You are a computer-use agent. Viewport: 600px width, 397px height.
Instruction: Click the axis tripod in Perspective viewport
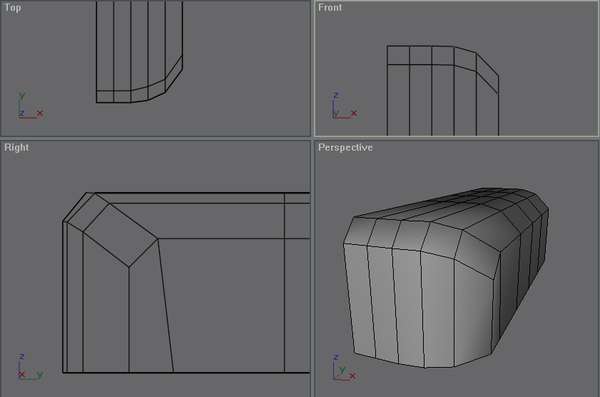pos(344,368)
